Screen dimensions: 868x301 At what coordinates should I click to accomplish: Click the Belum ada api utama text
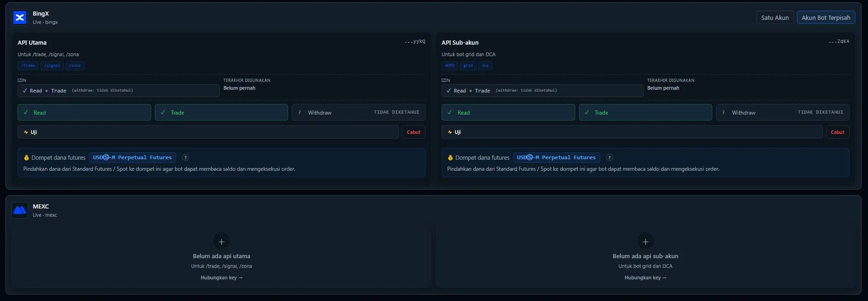click(221, 256)
